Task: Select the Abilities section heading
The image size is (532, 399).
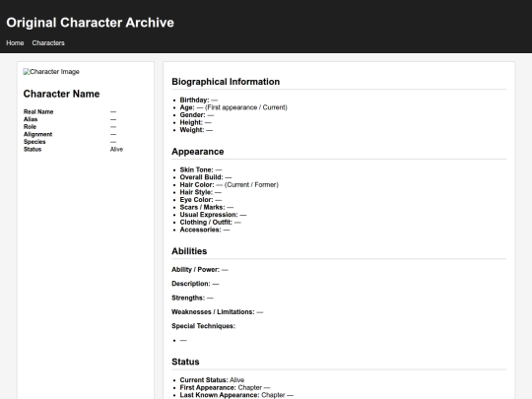Action: pos(189,251)
